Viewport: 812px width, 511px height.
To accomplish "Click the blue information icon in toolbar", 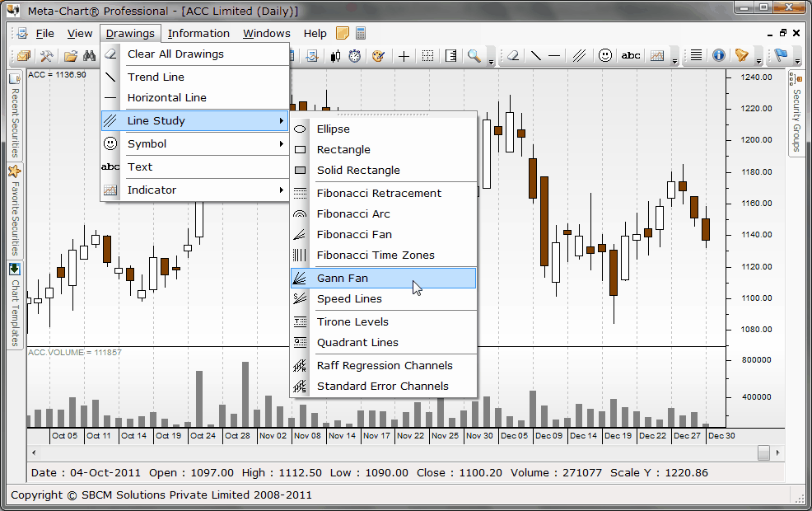I will pyautogui.click(x=719, y=56).
